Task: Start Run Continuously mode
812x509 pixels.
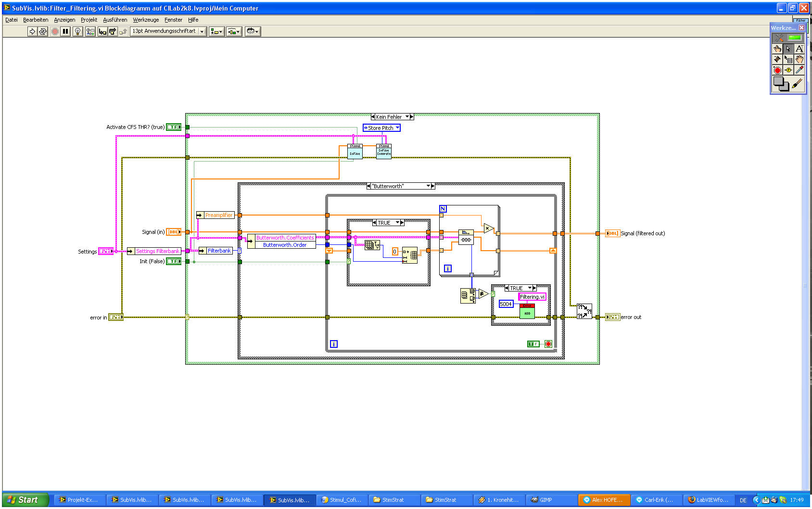Action: [x=43, y=31]
